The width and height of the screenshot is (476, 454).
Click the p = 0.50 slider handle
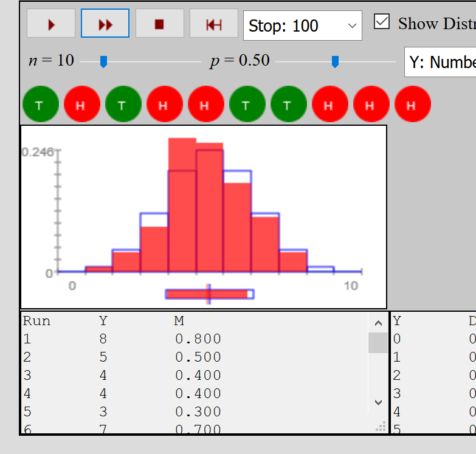(x=335, y=61)
